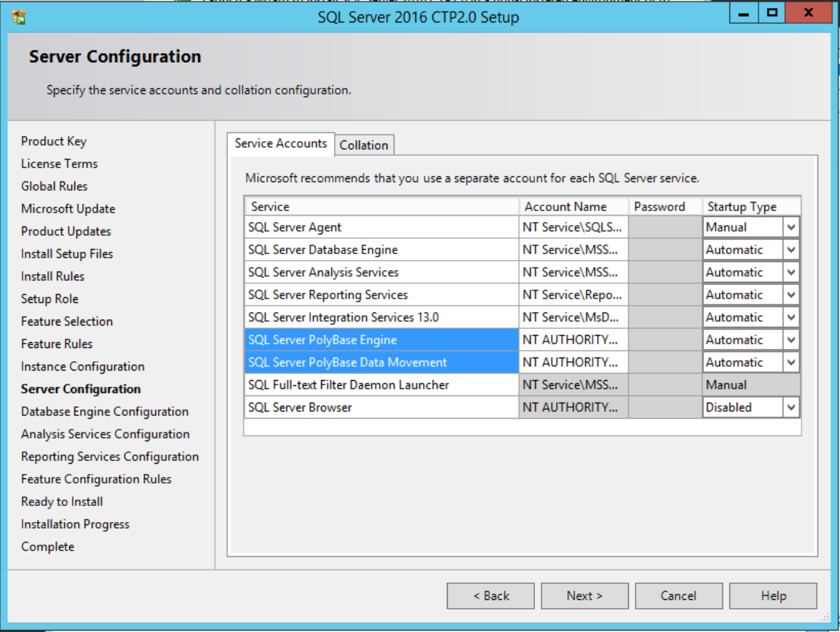
Task: Click the Password field for SQL Server Analysis Services
Action: pos(665,272)
